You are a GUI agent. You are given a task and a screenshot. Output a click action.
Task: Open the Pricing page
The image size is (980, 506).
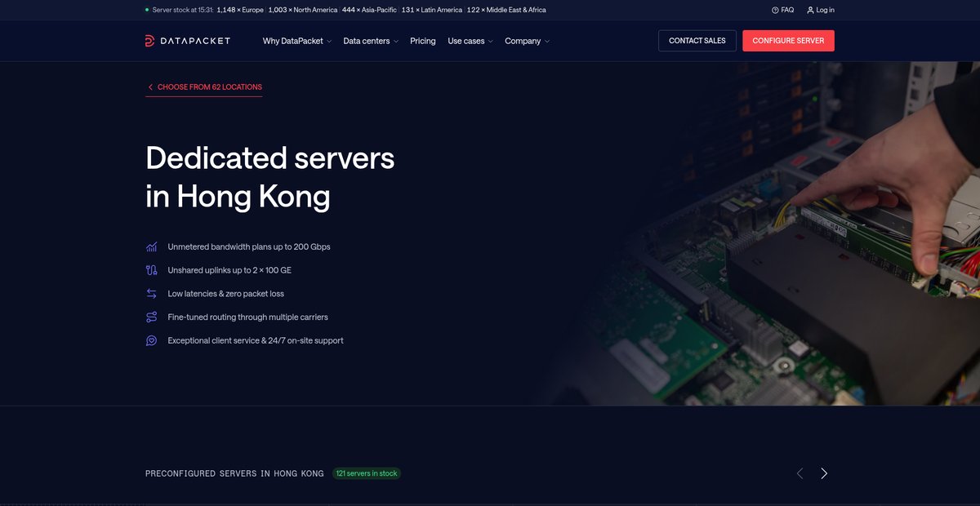pos(423,41)
